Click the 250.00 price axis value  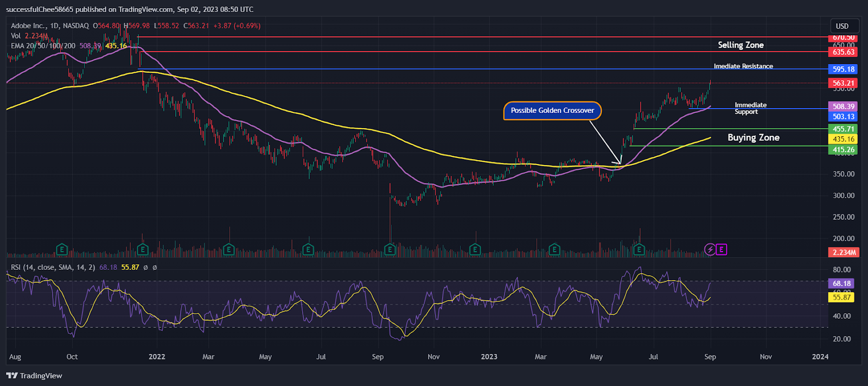click(844, 217)
